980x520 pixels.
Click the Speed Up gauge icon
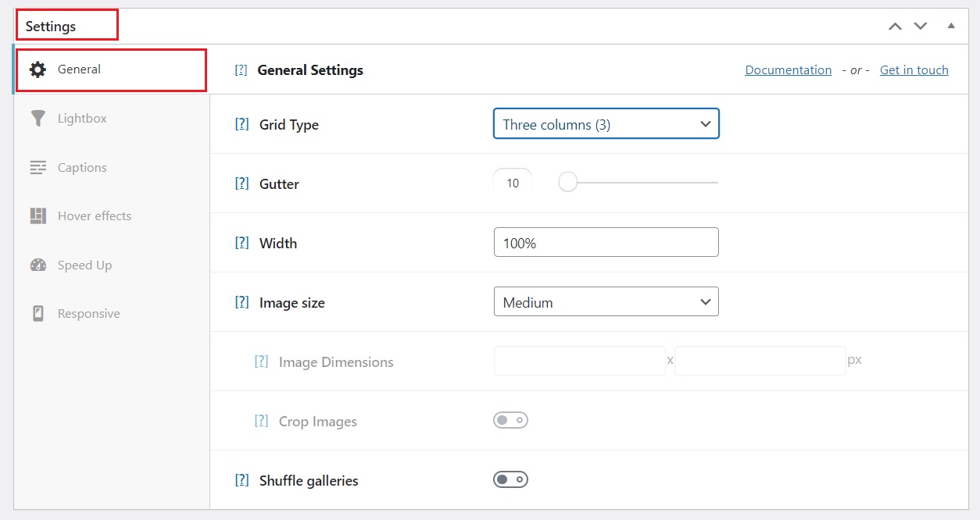(x=38, y=265)
